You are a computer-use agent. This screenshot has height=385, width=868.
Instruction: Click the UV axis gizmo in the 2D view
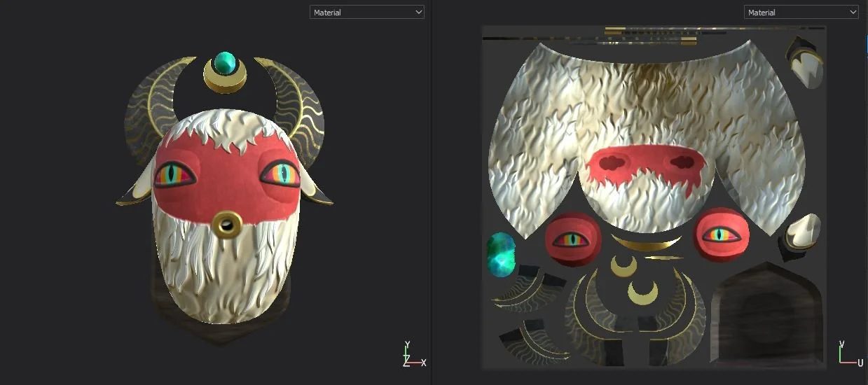point(850,354)
